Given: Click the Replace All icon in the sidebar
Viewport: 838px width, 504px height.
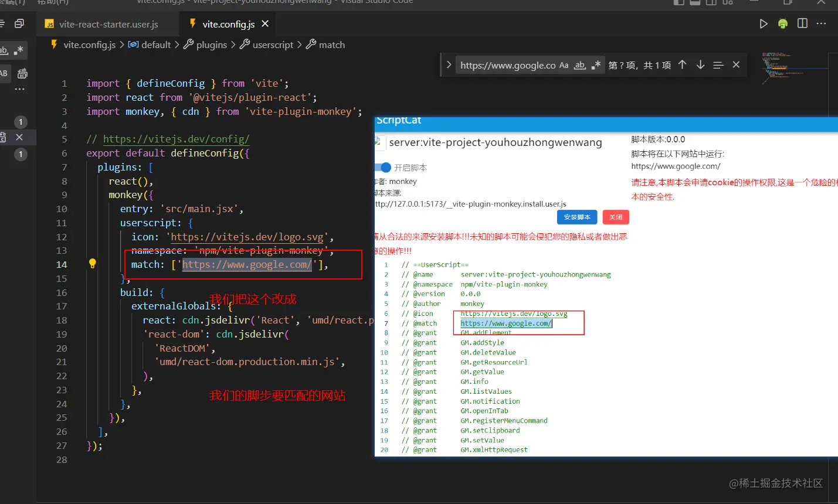Looking at the screenshot, I should click(22, 73).
